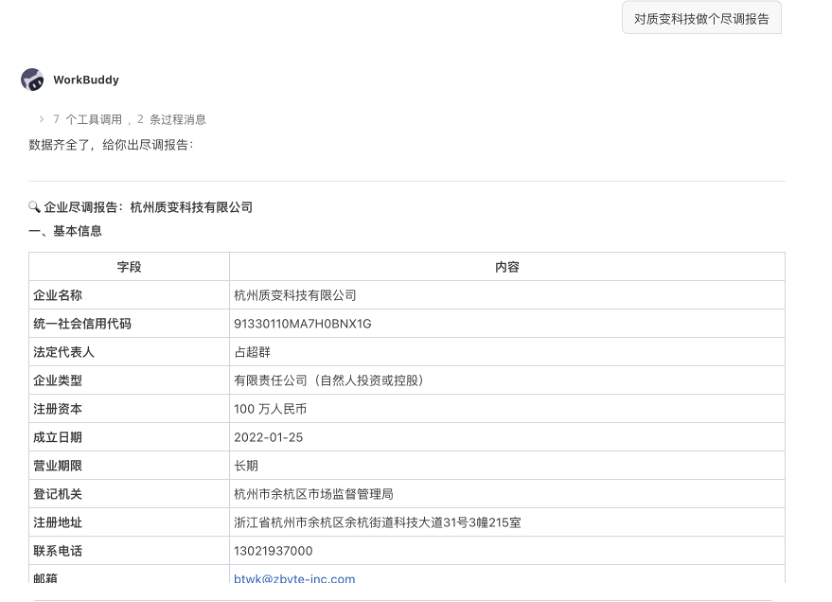Screen dimensions: 832x602
Task: Select the value 杭州质变科技有限公司 in the table
Action: [x=295, y=295]
